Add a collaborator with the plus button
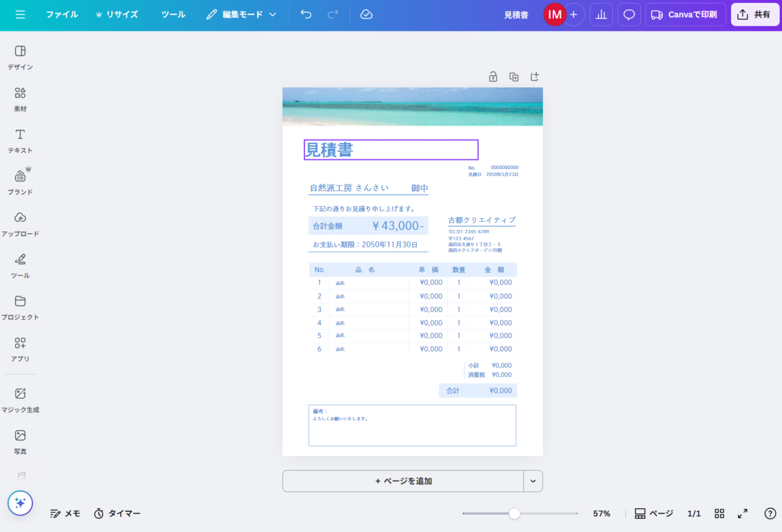 pyautogui.click(x=574, y=14)
